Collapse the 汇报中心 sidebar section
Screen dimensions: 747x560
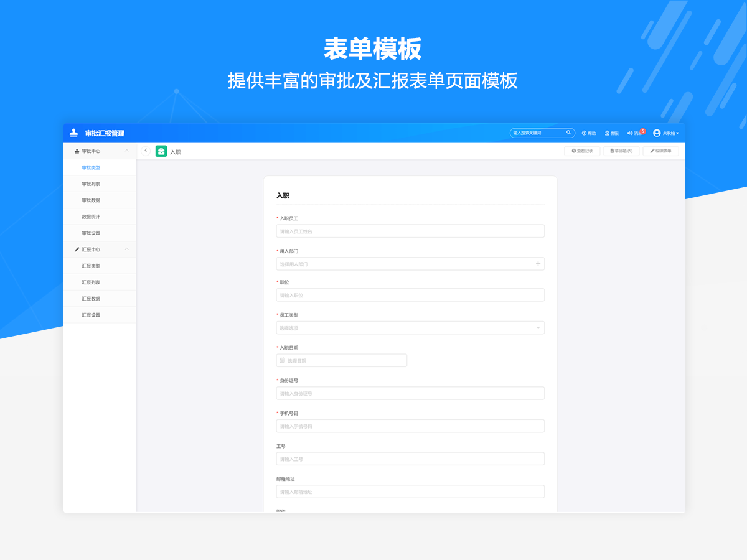point(127,250)
